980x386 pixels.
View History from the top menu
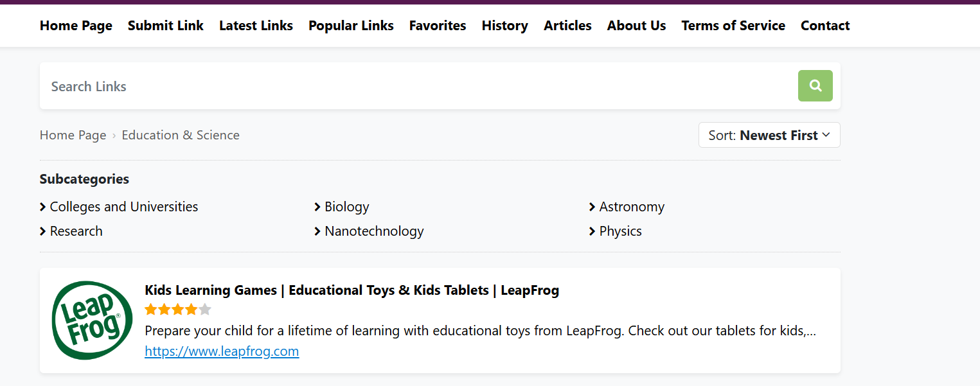tap(504, 26)
